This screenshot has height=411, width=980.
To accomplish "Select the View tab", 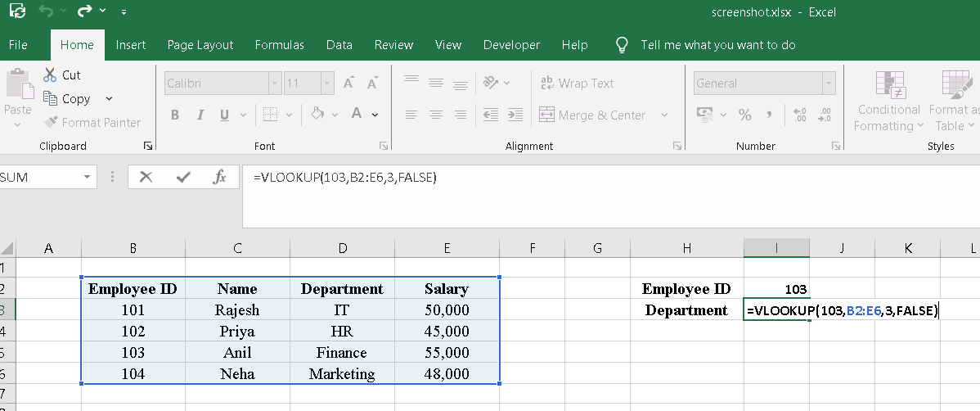I will [448, 45].
